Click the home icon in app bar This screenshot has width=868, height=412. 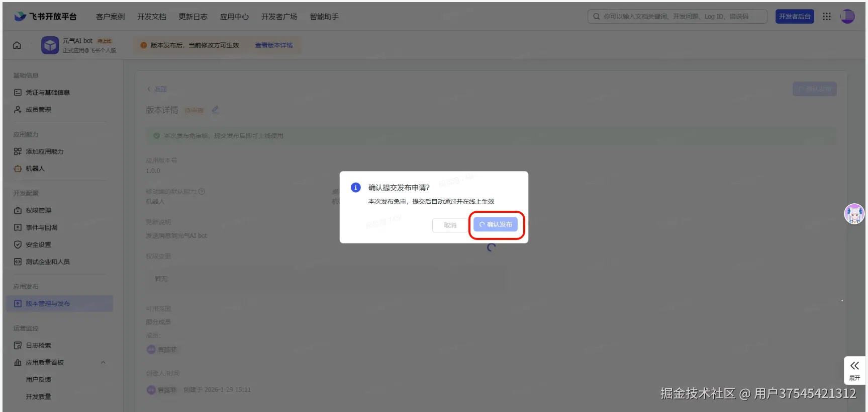click(17, 45)
